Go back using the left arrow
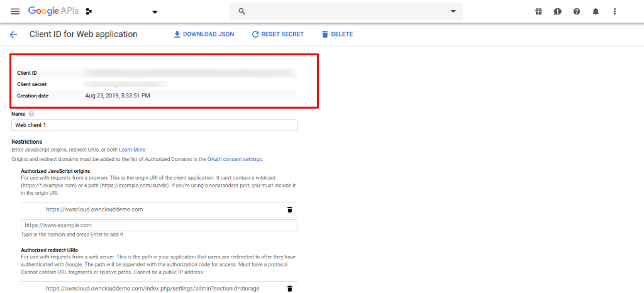Viewport: 644px width, 293px height. (x=13, y=35)
